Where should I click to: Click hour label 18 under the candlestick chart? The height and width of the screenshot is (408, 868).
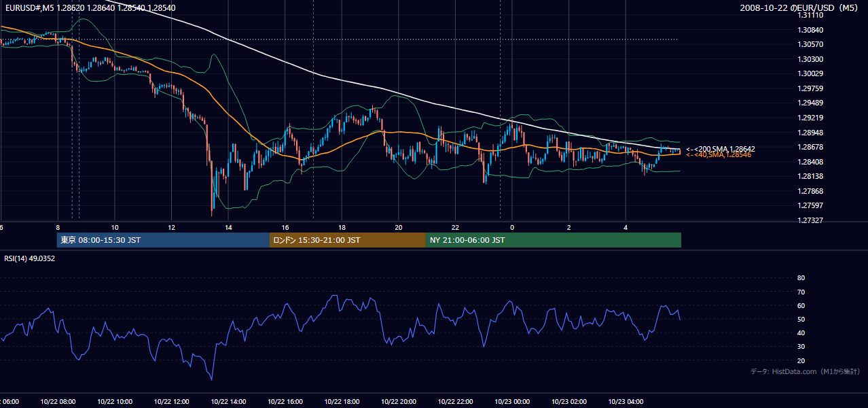pyautogui.click(x=342, y=227)
